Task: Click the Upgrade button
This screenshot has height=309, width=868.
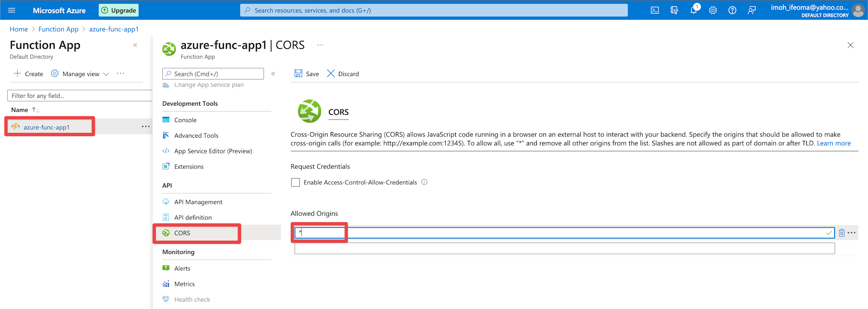Action: pyautogui.click(x=118, y=10)
